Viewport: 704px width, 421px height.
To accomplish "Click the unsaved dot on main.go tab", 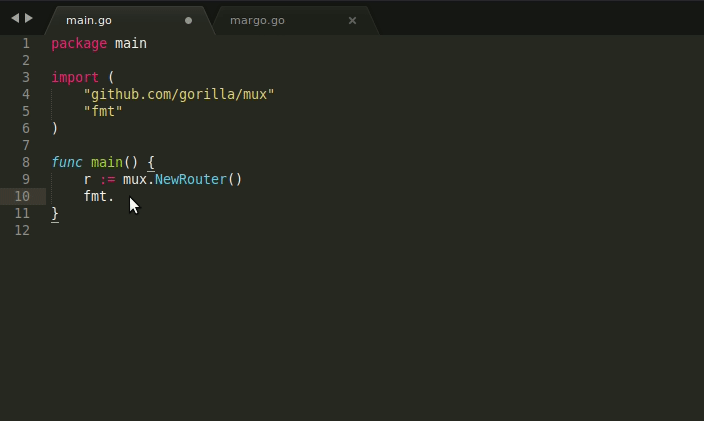I will click(x=189, y=21).
